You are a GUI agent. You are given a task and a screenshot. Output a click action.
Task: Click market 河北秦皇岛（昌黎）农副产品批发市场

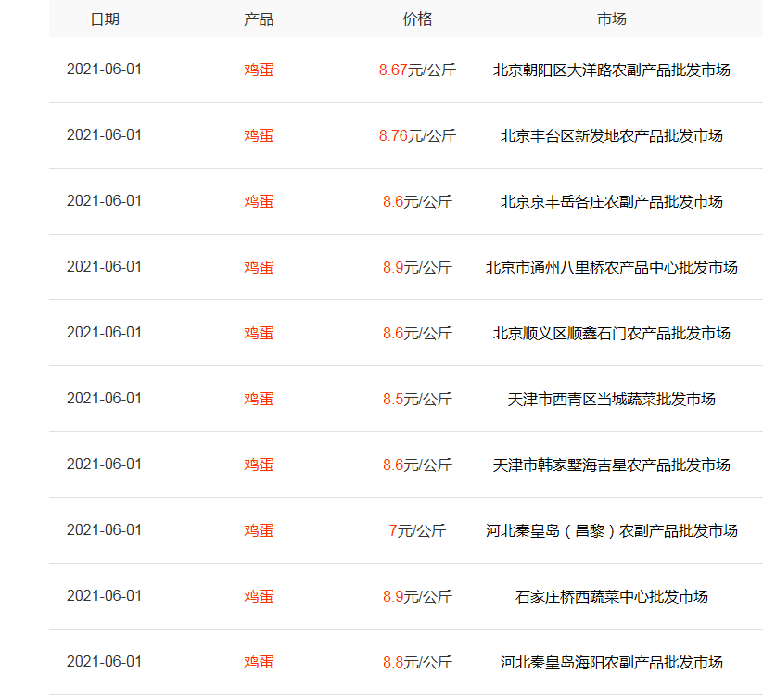tap(612, 530)
